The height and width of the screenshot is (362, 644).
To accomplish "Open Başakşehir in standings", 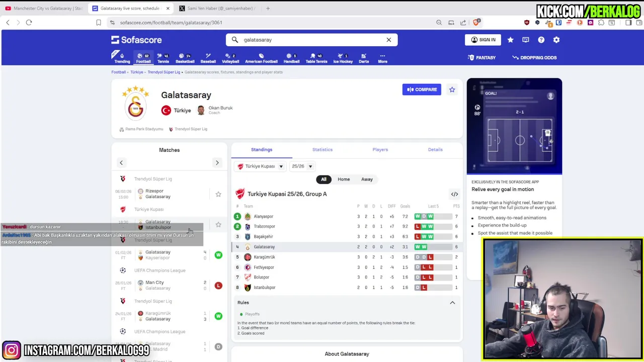I will 347,236.
